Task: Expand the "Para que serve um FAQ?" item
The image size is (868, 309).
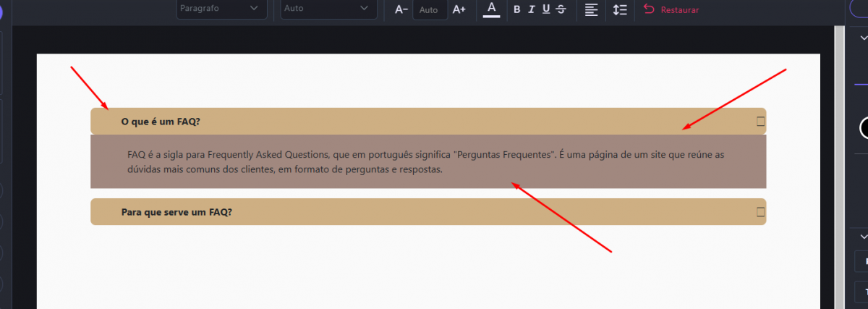Action: tap(760, 212)
